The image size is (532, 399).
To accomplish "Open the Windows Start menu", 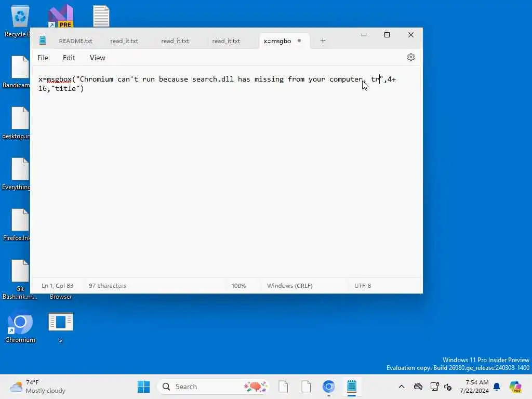I will click(143, 387).
